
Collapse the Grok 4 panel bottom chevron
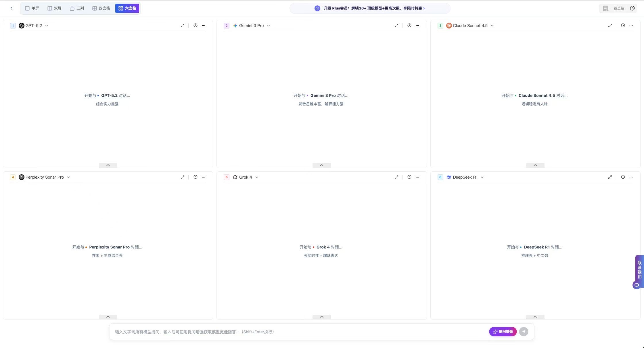coord(321,317)
